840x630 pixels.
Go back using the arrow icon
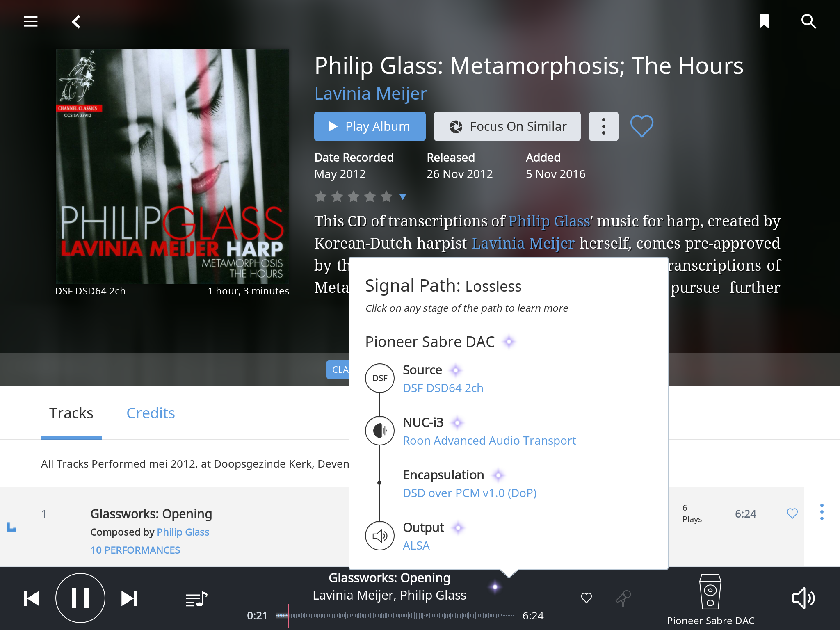click(x=76, y=21)
